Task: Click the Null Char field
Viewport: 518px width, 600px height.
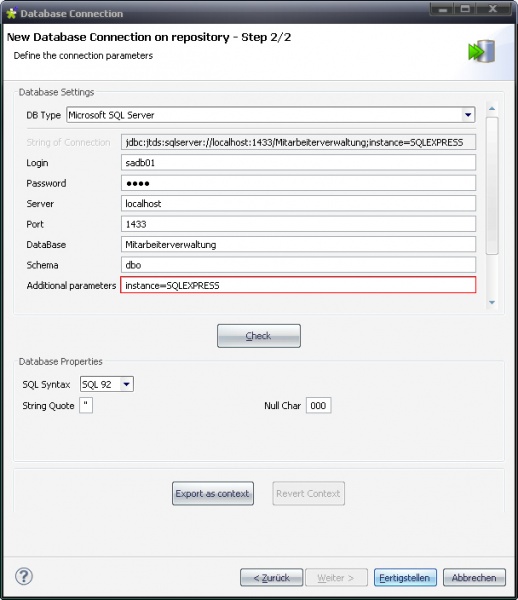Action: point(319,406)
